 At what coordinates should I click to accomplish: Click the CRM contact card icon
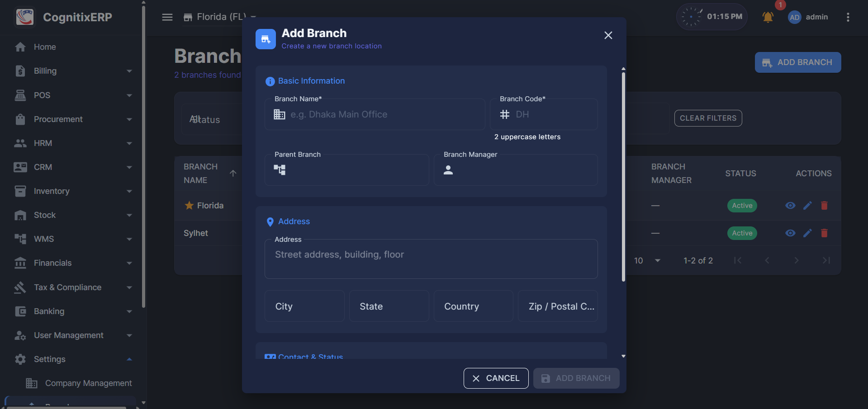point(20,167)
